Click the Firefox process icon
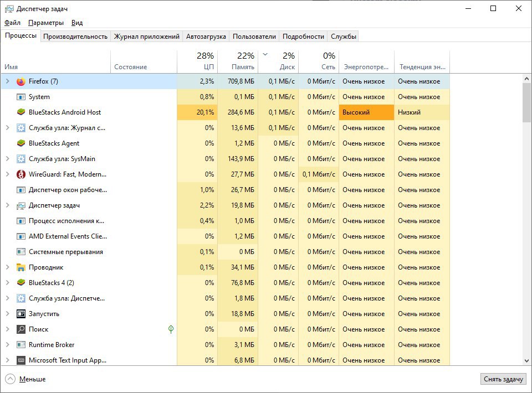Image resolution: width=532 pixels, height=393 pixels. point(21,81)
